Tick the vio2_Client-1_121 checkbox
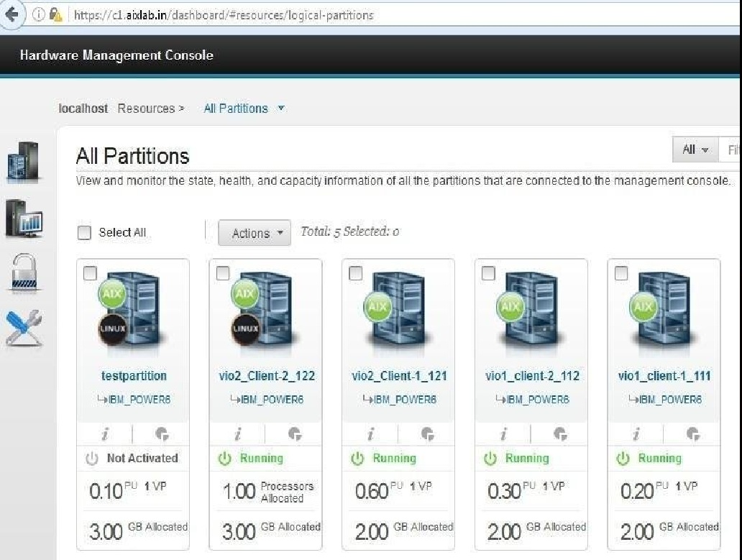This screenshot has width=742, height=560. [355, 273]
